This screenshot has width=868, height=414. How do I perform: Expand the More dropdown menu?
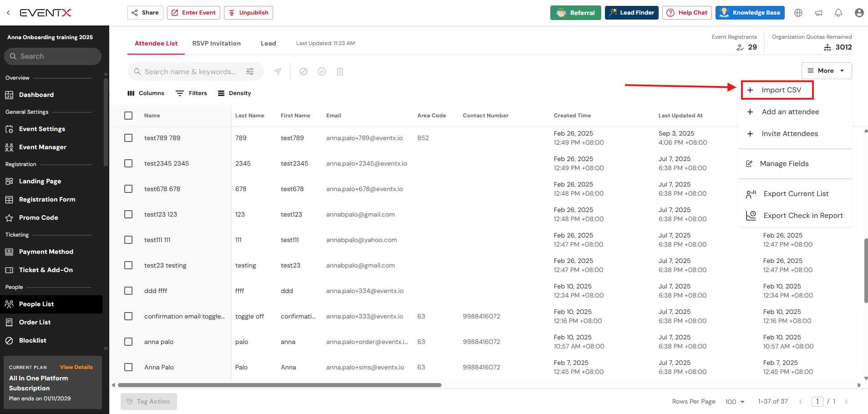pyautogui.click(x=826, y=71)
